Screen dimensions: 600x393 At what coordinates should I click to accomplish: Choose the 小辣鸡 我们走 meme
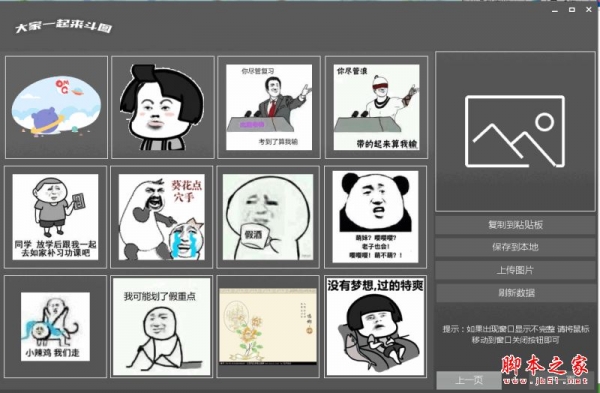pyautogui.click(x=55, y=326)
